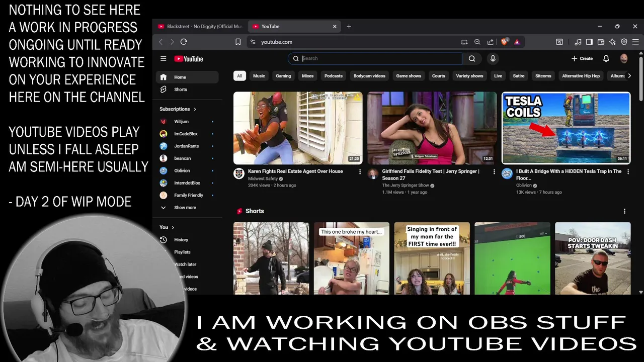This screenshot has width=644, height=362.
Task: Select the Podcasts filter chip
Action: pyautogui.click(x=333, y=76)
